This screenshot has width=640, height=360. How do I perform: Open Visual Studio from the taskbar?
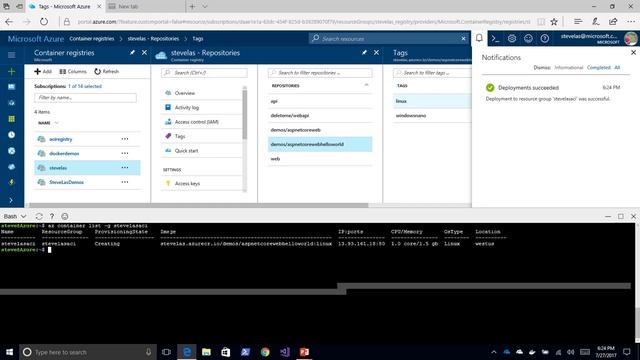pyautogui.click(x=284, y=352)
